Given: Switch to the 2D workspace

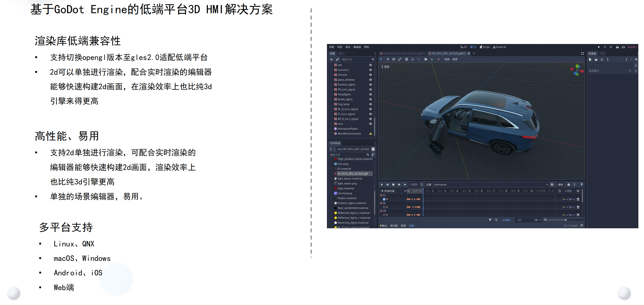Looking at the screenshot, I should pyautogui.click(x=464, y=47).
